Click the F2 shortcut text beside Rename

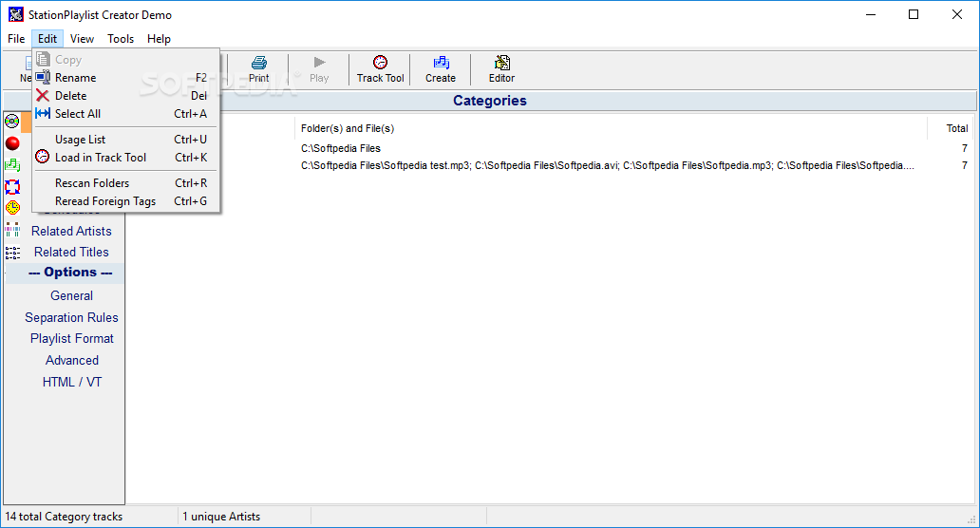(x=201, y=78)
